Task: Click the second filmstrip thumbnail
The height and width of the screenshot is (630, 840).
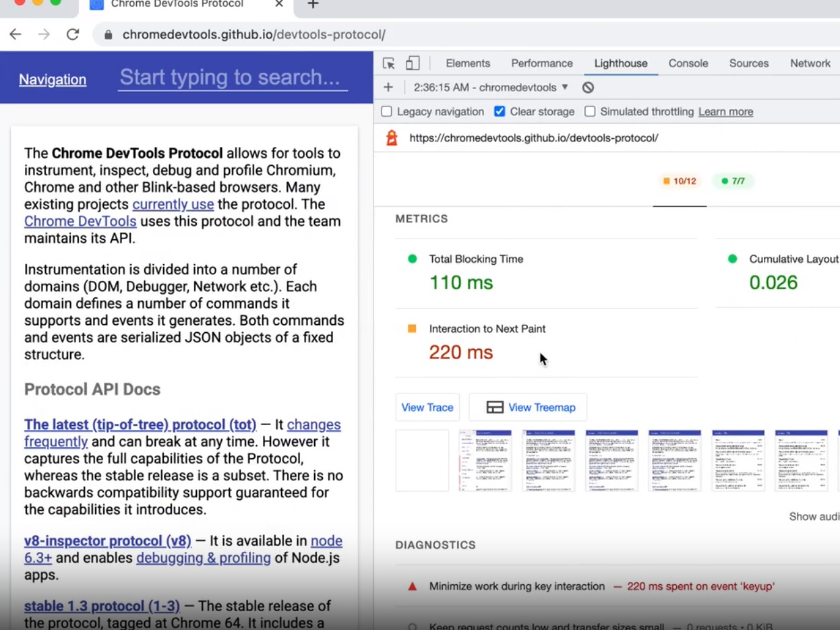Action: [x=485, y=460]
